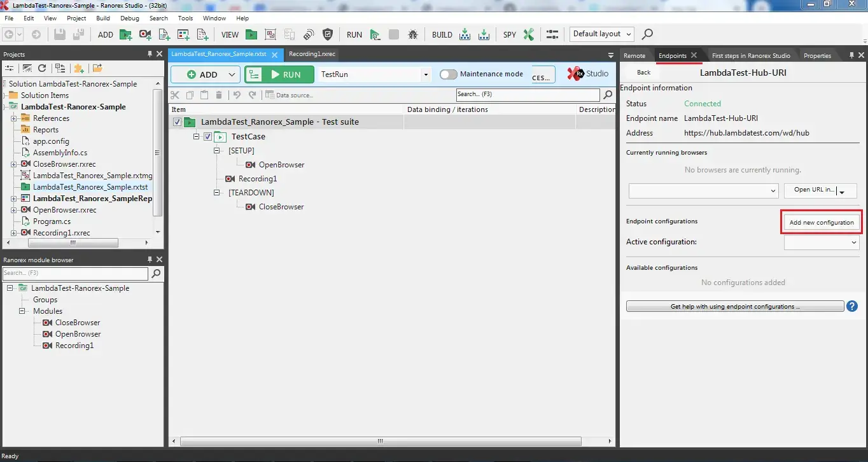The image size is (868, 462).
Task: Click the magnifier icon beside Default layout
Action: [647, 34]
